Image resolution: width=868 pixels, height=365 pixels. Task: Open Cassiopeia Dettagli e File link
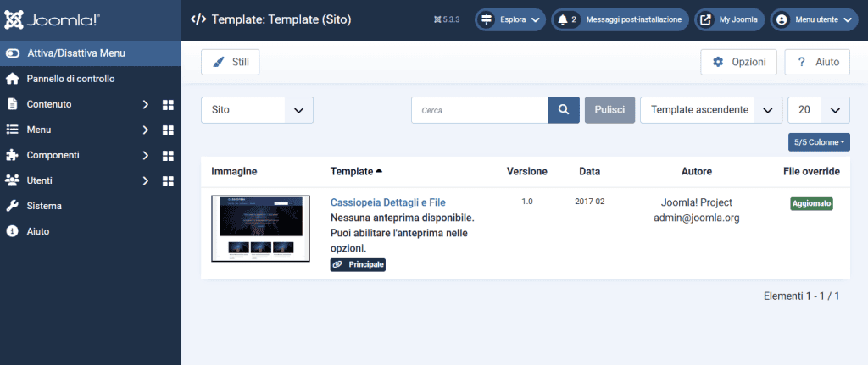[x=388, y=202]
